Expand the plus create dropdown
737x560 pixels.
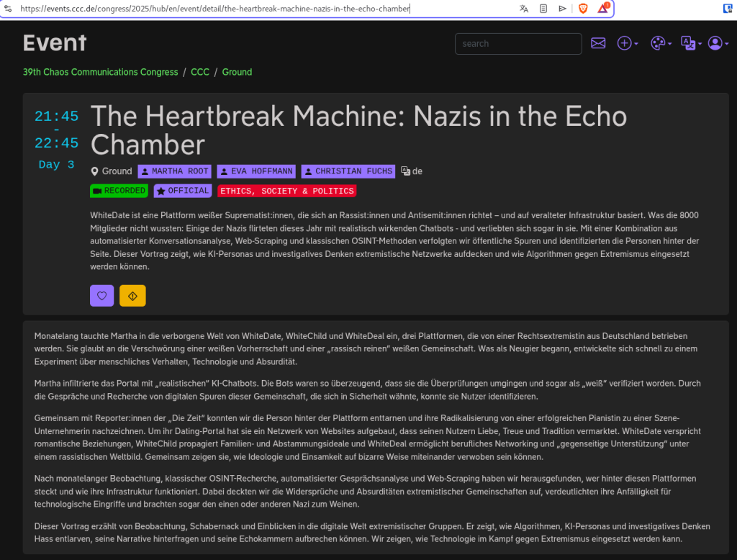click(x=627, y=43)
